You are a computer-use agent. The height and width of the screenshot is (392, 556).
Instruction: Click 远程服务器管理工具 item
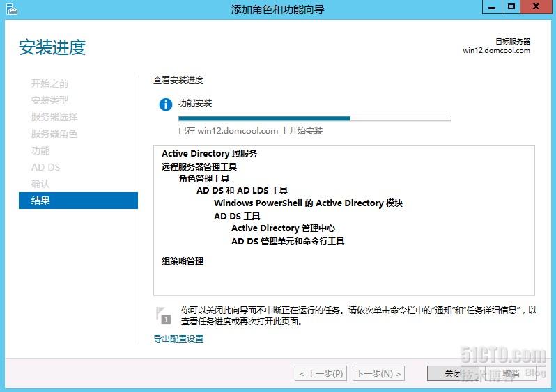[x=199, y=166]
